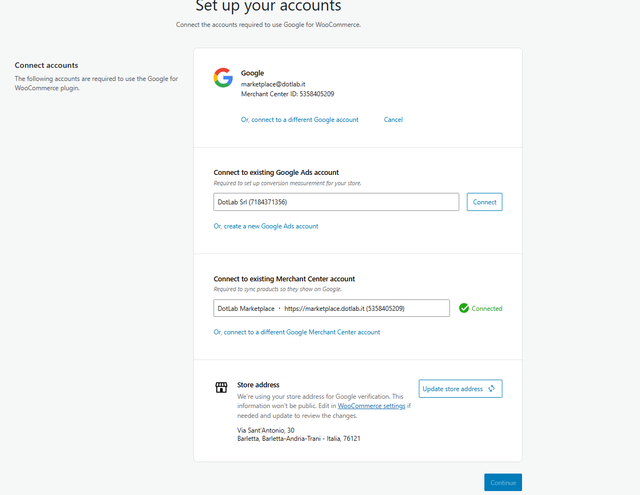
Task: Connect to a different Google Merchant Center account
Action: 297,332
